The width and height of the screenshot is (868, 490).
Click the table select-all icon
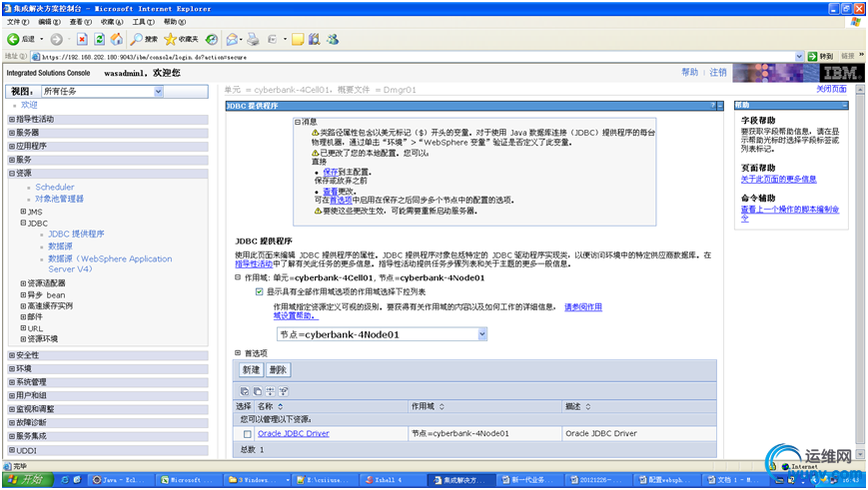pos(244,391)
